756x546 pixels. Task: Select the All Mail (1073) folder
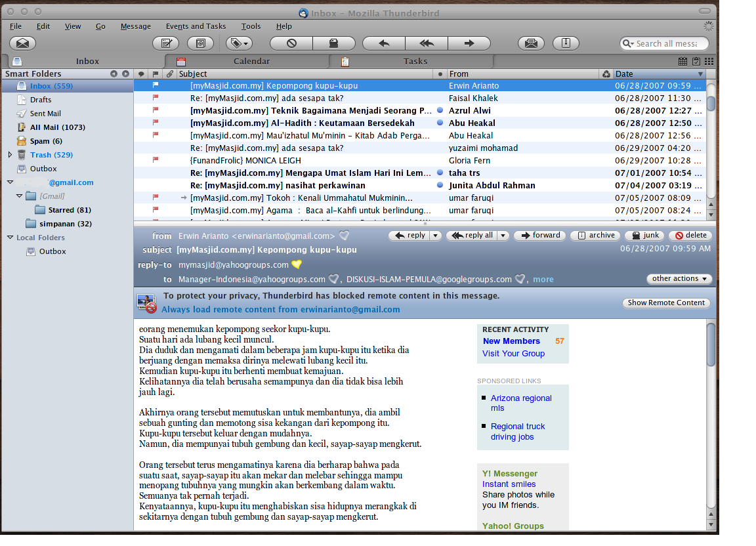point(57,127)
